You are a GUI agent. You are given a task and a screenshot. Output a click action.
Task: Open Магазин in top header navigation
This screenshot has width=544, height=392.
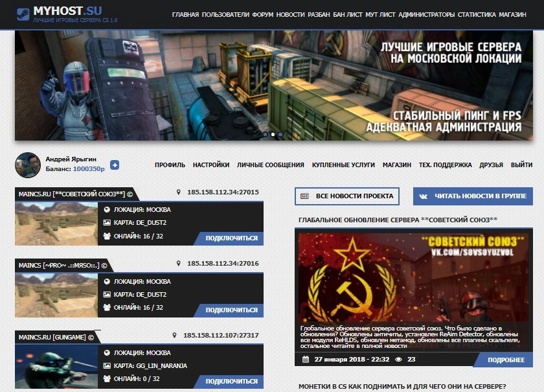click(x=512, y=15)
